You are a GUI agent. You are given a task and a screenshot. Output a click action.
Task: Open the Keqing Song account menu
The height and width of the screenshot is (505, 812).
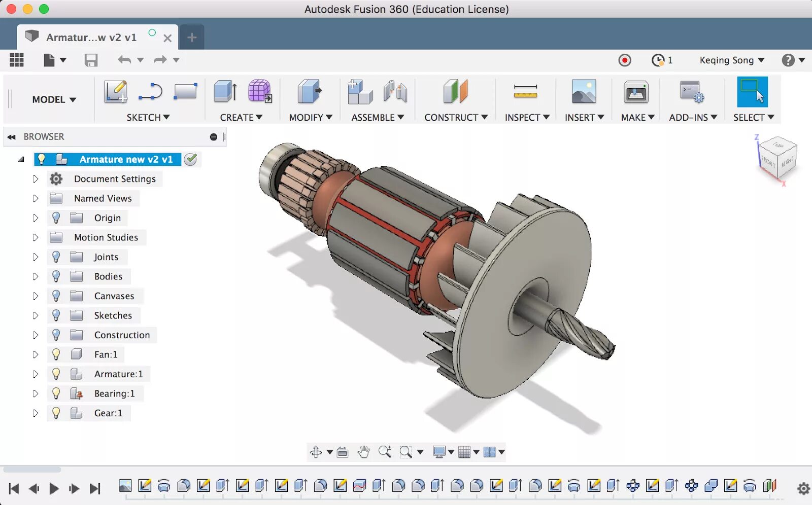(732, 60)
